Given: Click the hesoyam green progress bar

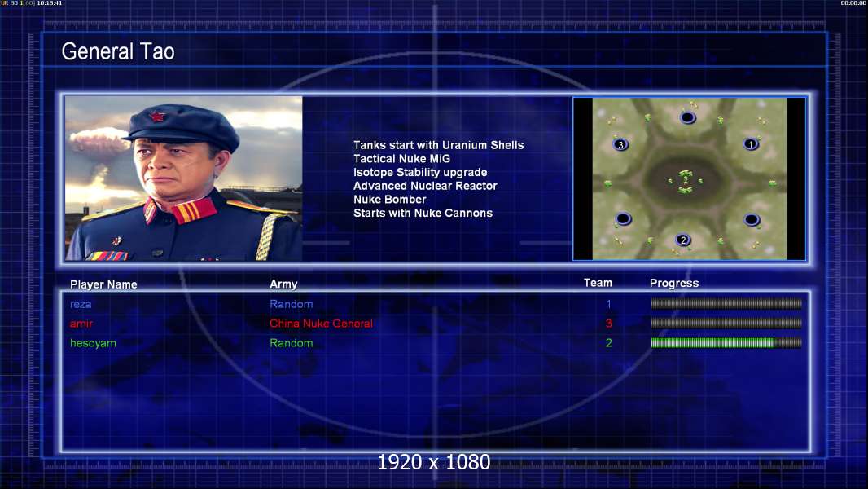Looking at the screenshot, I should [x=726, y=343].
